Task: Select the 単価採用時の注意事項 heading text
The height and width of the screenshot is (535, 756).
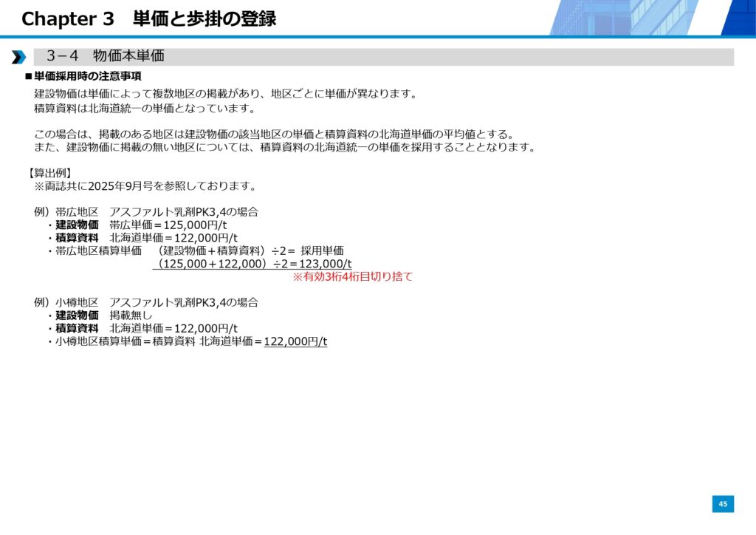Action: (x=88, y=76)
